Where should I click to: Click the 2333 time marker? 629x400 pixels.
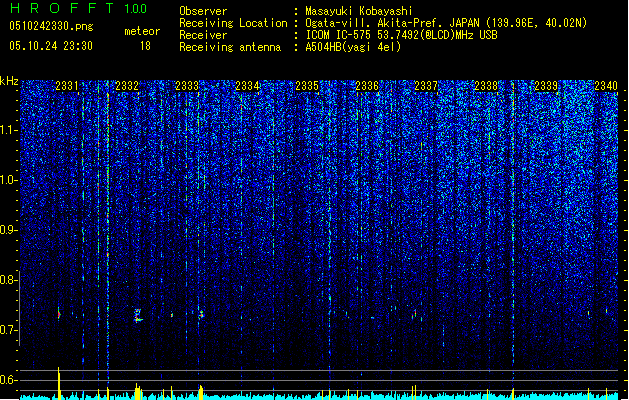187,86
